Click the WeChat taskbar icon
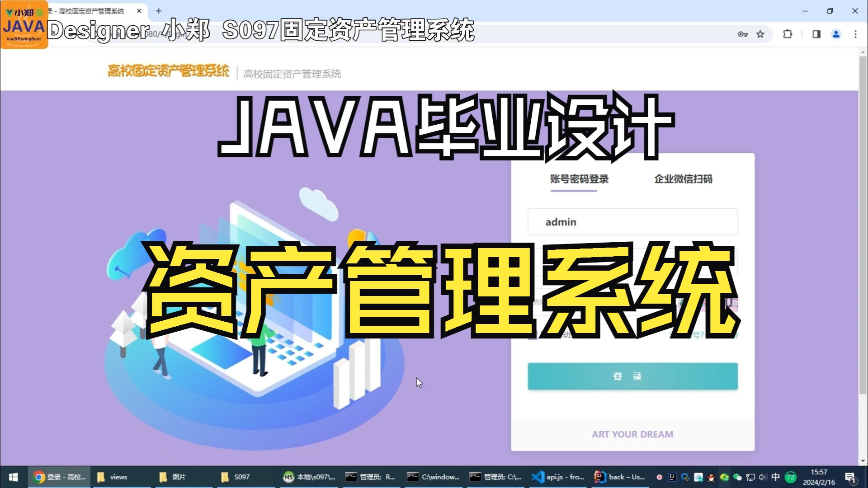Viewport: 868px width, 488px height. point(735,477)
